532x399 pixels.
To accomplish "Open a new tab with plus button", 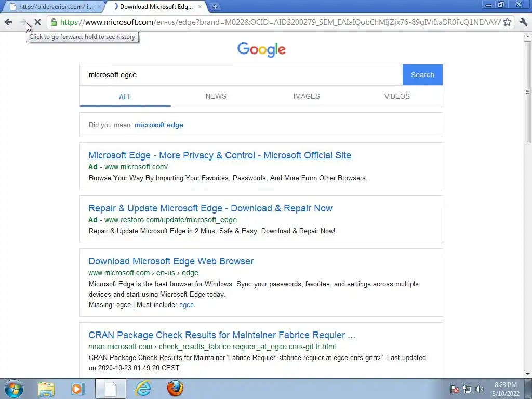I will coord(215,7).
